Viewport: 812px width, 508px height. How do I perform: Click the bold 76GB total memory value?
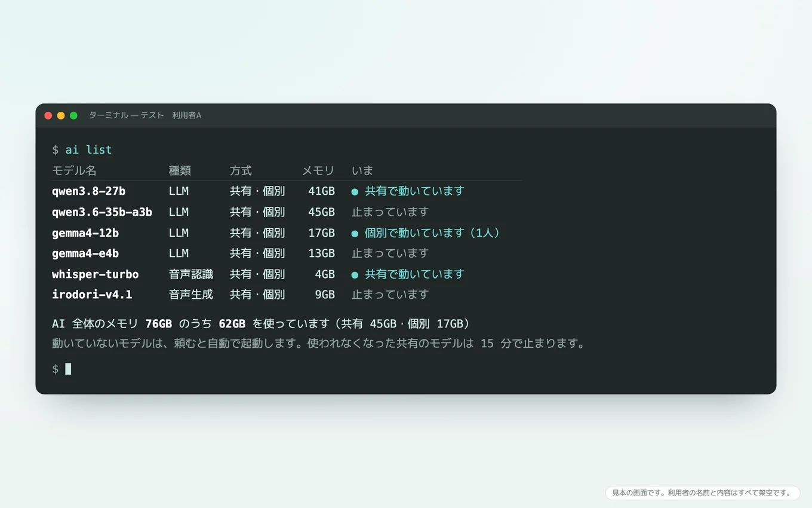[159, 324]
